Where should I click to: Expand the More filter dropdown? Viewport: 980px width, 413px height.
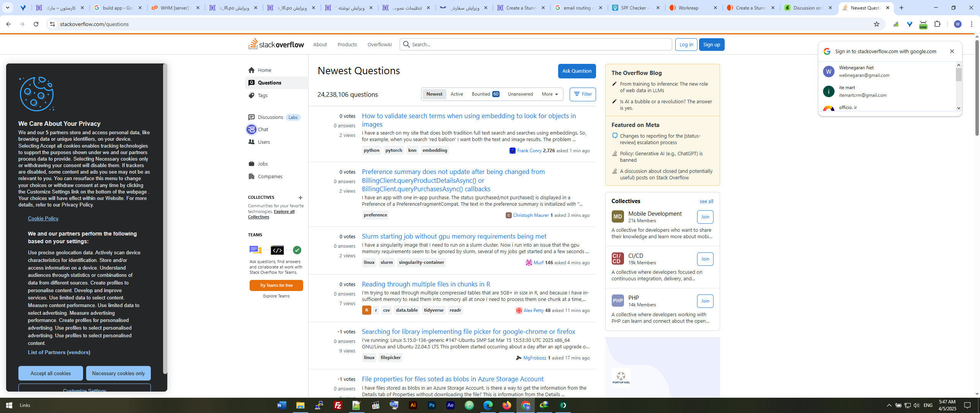550,94
